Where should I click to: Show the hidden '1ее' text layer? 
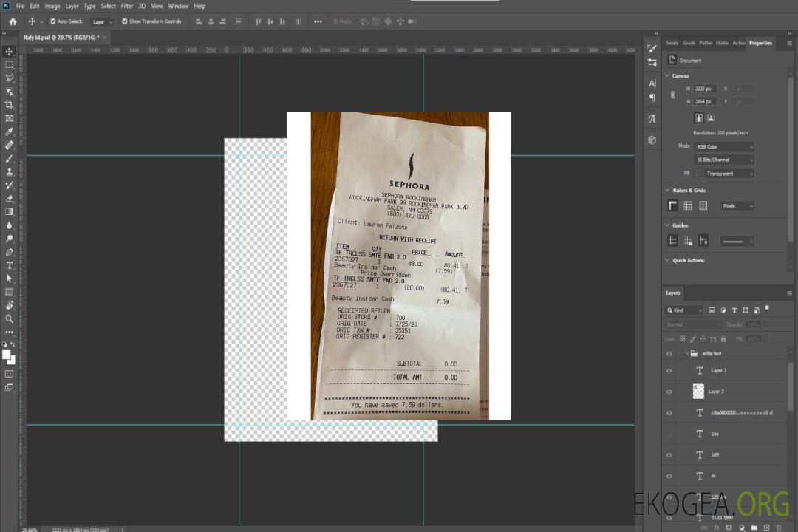pos(669,434)
